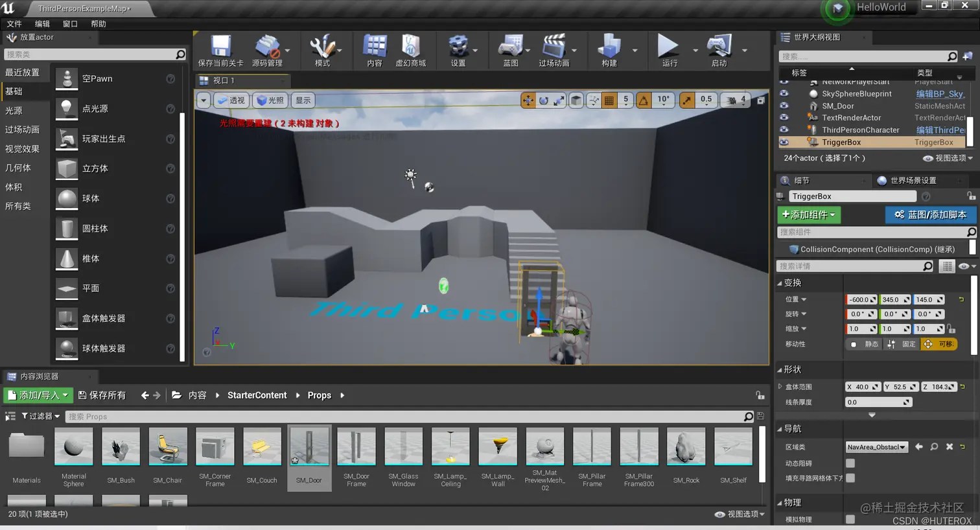The width and height of the screenshot is (980, 530).
Task: Open the Filters (过滤器) dropdown in content browser
Action: (41, 416)
